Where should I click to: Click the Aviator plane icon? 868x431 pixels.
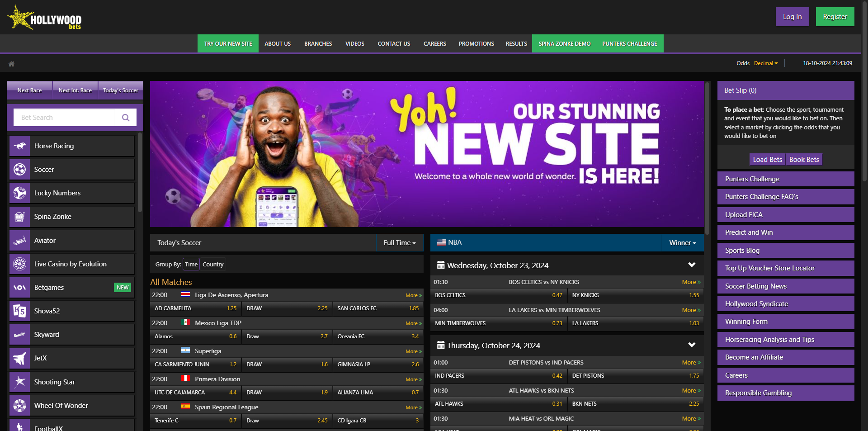click(x=19, y=241)
